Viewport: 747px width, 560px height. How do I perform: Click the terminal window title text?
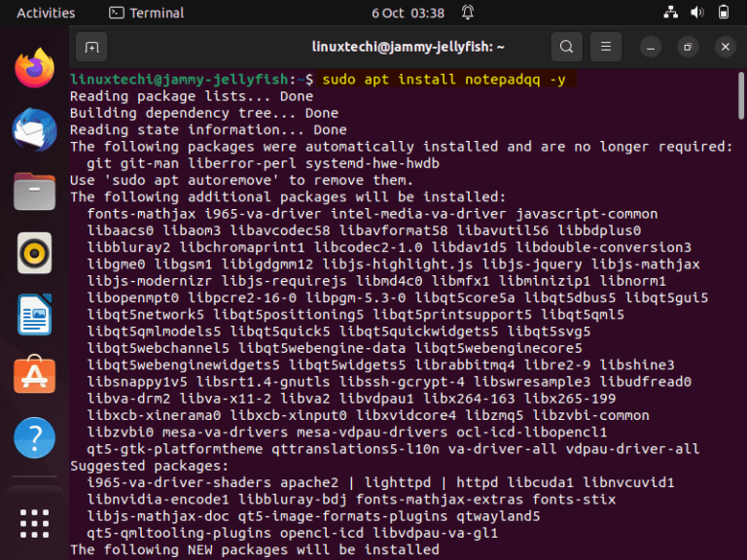click(408, 47)
